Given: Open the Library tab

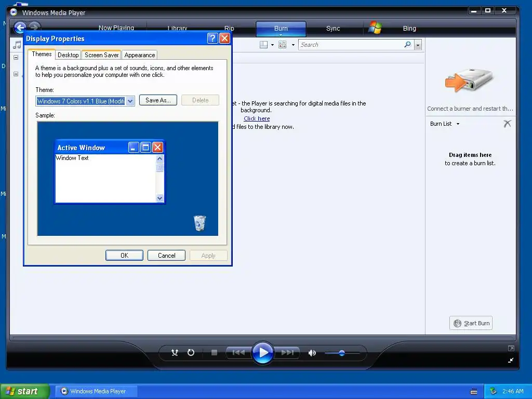Looking at the screenshot, I should pyautogui.click(x=177, y=29).
